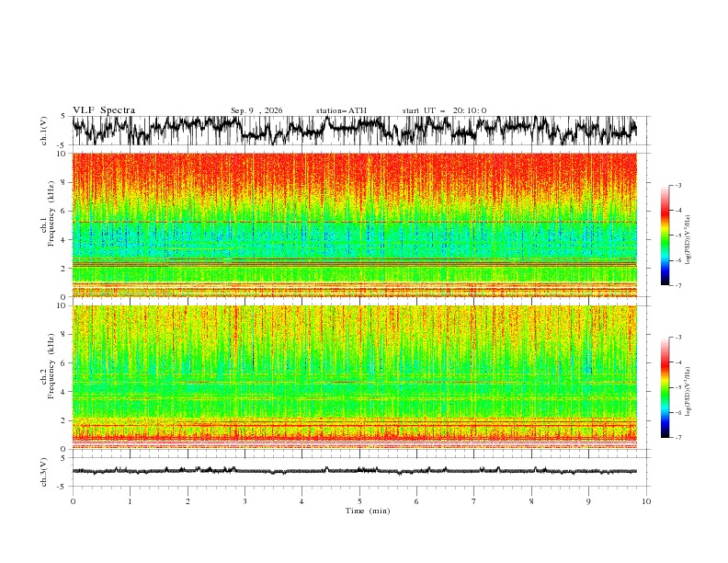Image resolution: width=728 pixels, height=563 pixels.
Task: Click the Time (min) axis label
Action: [368, 511]
